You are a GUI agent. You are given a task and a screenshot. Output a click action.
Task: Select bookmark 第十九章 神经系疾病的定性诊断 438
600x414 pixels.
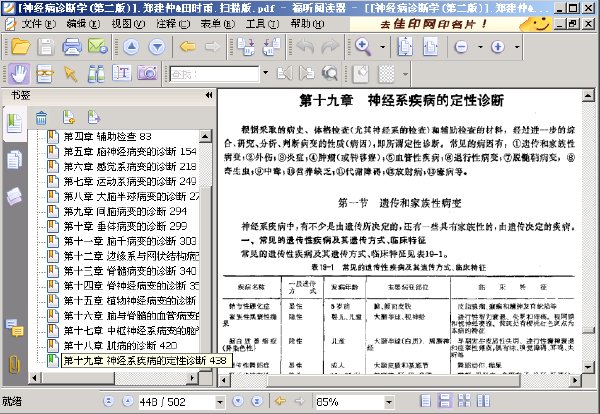145,360
